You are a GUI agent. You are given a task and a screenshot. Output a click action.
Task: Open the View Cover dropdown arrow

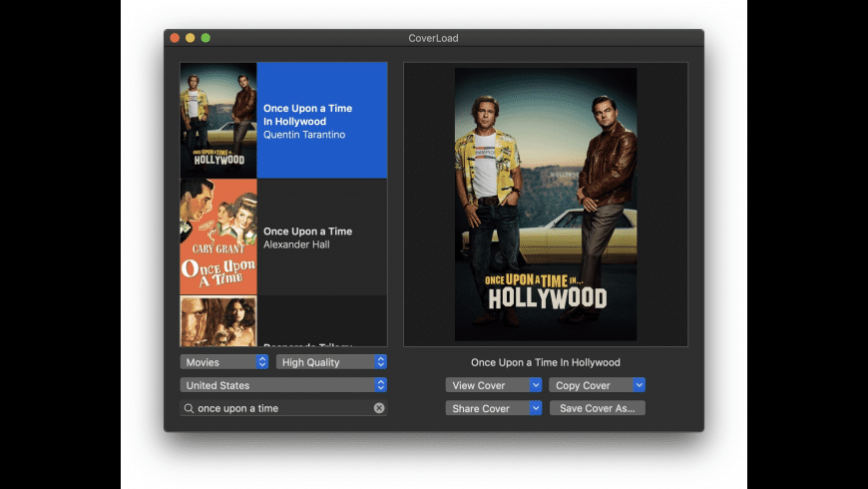click(536, 385)
